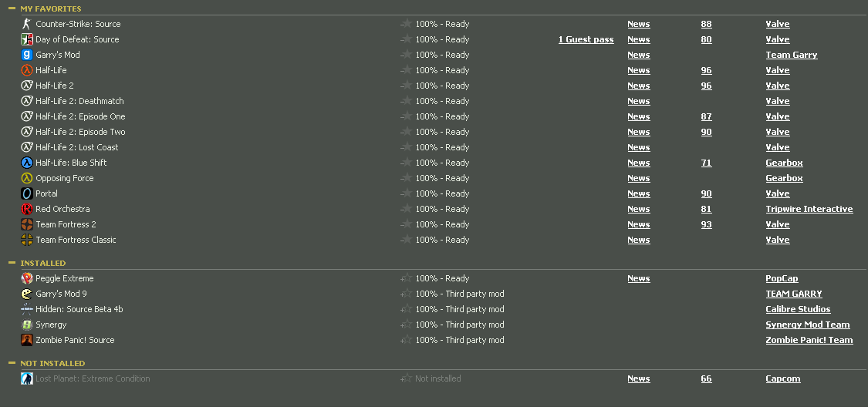Collapse the Installed section
868x407 pixels.
[x=12, y=263]
